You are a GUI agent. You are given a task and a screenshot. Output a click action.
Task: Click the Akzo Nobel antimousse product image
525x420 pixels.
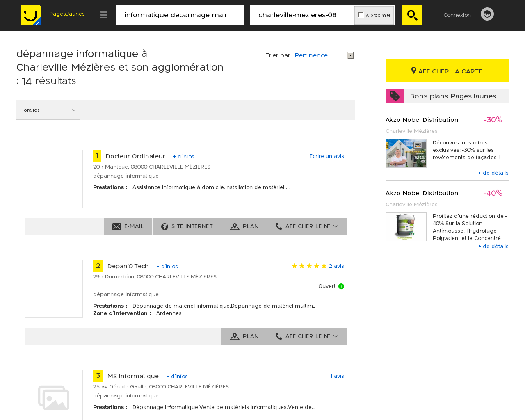406,227
